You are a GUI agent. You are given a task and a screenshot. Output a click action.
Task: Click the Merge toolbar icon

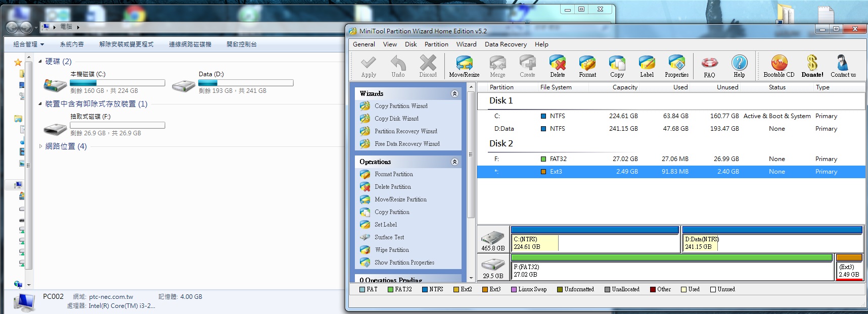[497, 66]
